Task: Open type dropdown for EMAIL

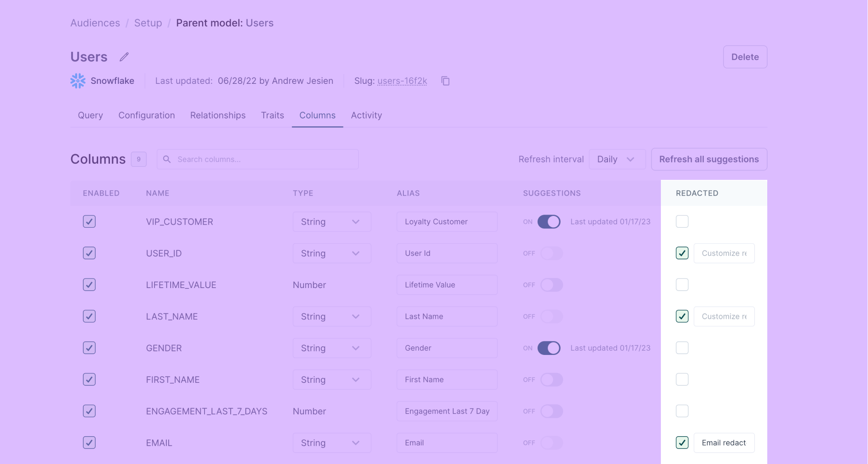Action: [332, 443]
